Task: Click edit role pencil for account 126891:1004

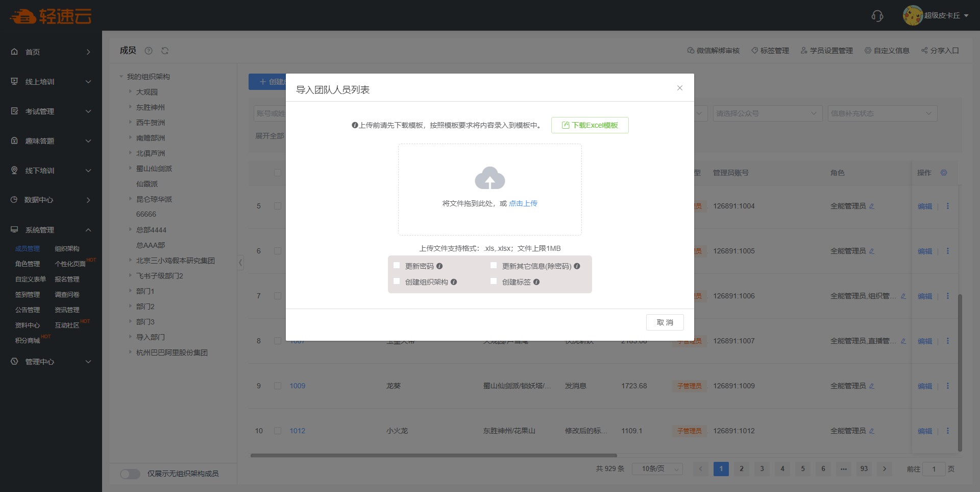Action: tap(872, 206)
